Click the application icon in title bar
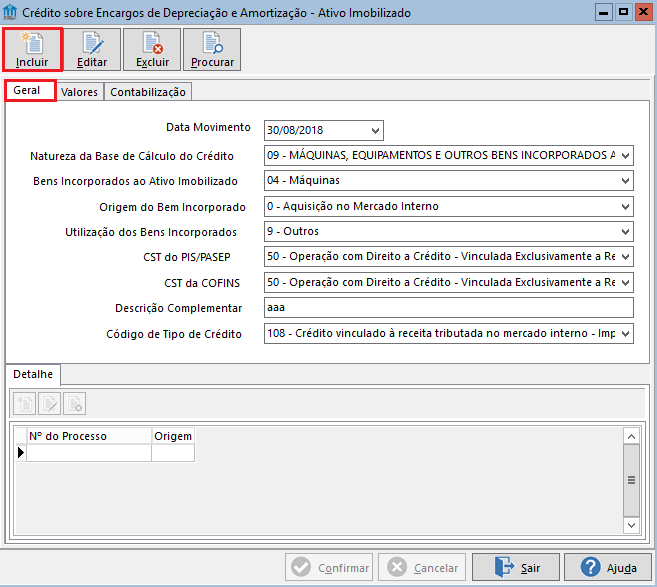 tap(10, 12)
